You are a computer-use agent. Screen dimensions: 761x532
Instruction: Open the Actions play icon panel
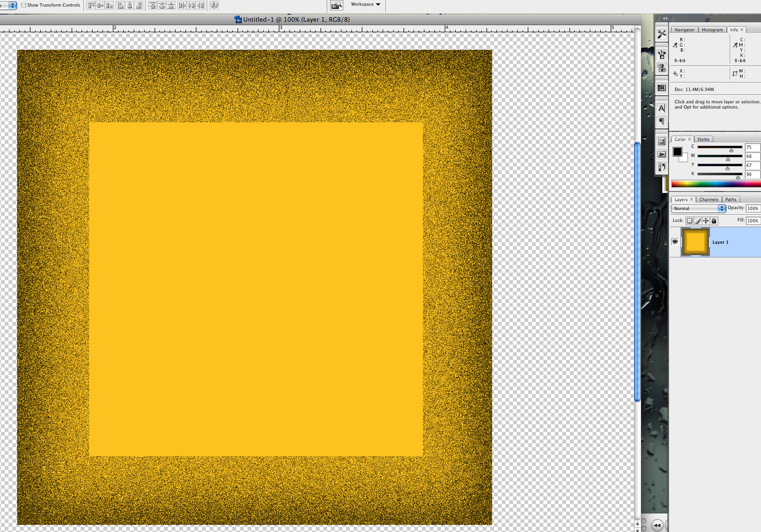coord(662,154)
